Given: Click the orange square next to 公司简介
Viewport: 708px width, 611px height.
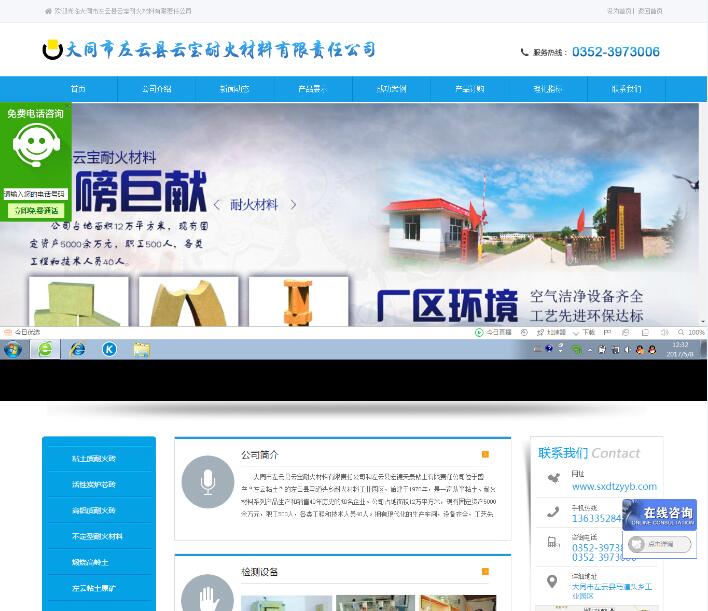Looking at the screenshot, I should pos(486,454).
